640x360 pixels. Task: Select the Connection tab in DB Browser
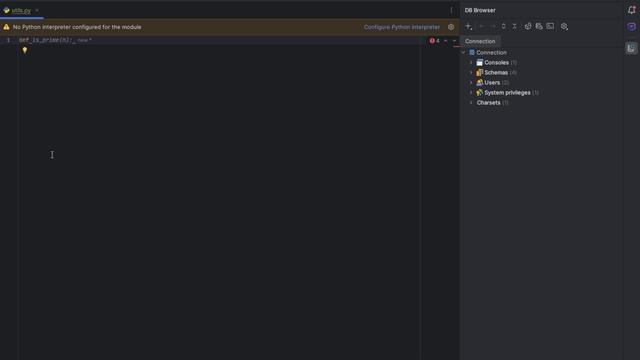click(x=480, y=41)
